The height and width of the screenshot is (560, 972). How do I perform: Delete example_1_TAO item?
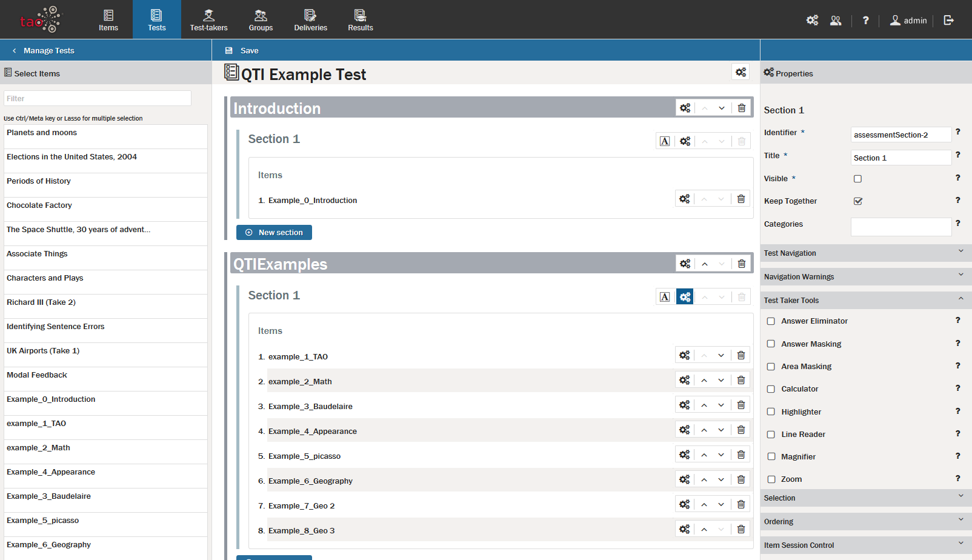click(x=741, y=355)
